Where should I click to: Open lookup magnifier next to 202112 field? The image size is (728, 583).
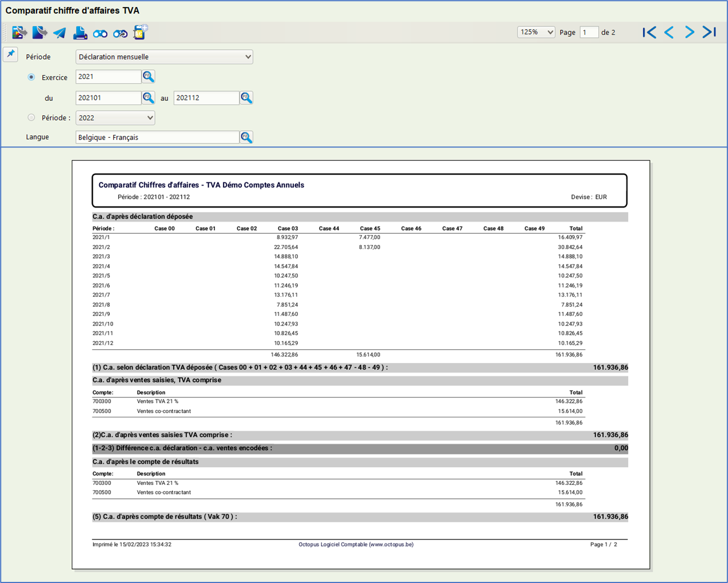246,98
